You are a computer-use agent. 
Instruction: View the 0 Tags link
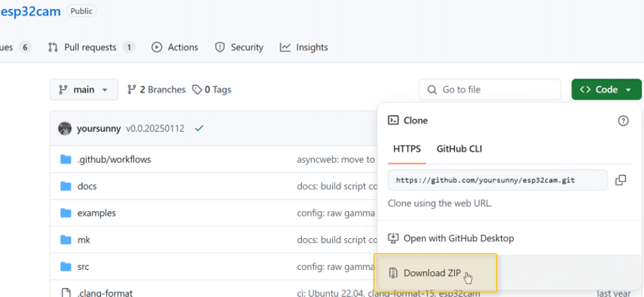pos(212,90)
